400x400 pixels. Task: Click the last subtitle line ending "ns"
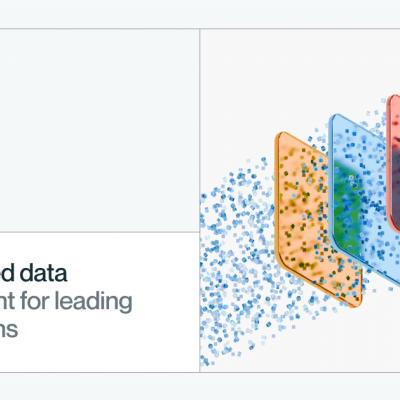(9, 329)
